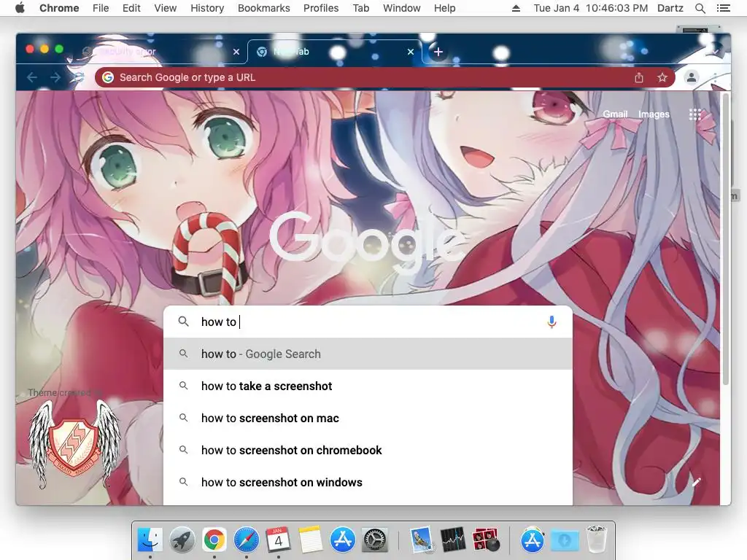Click the page's vertical scrollbar
This screenshot has height=560, width=747.
pyautogui.click(x=726, y=239)
